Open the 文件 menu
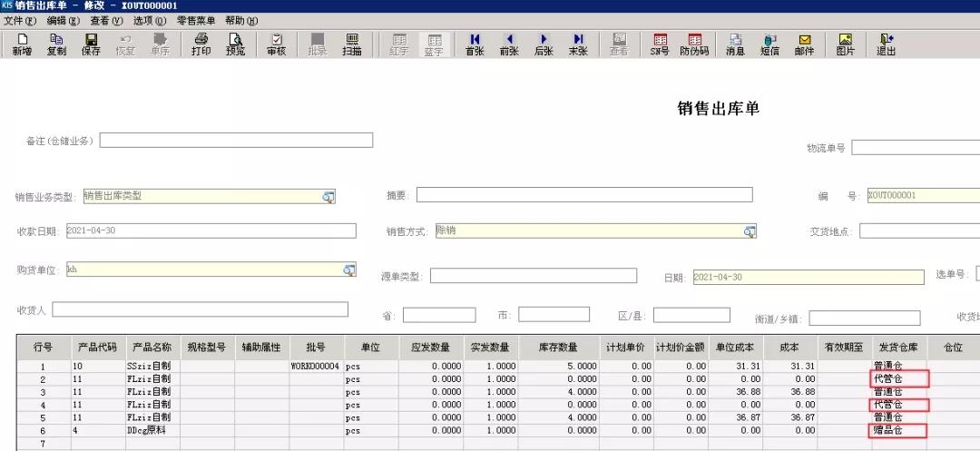Viewport: 980px width, 451px height. pyautogui.click(x=20, y=20)
